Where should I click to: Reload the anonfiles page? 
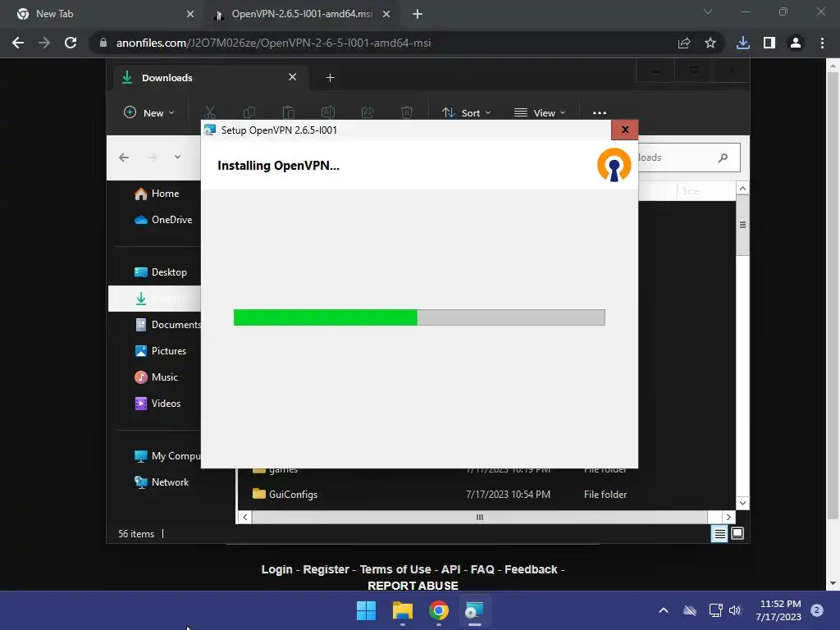71,43
